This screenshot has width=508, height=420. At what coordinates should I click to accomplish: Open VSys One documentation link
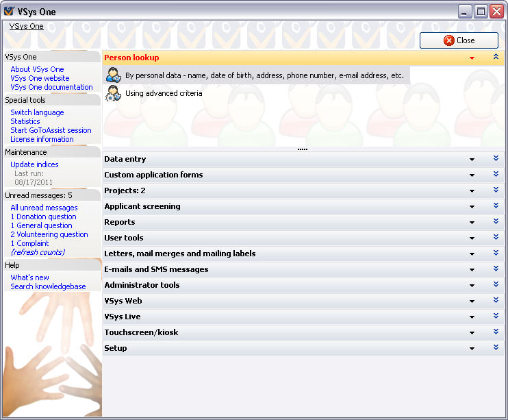(51, 87)
